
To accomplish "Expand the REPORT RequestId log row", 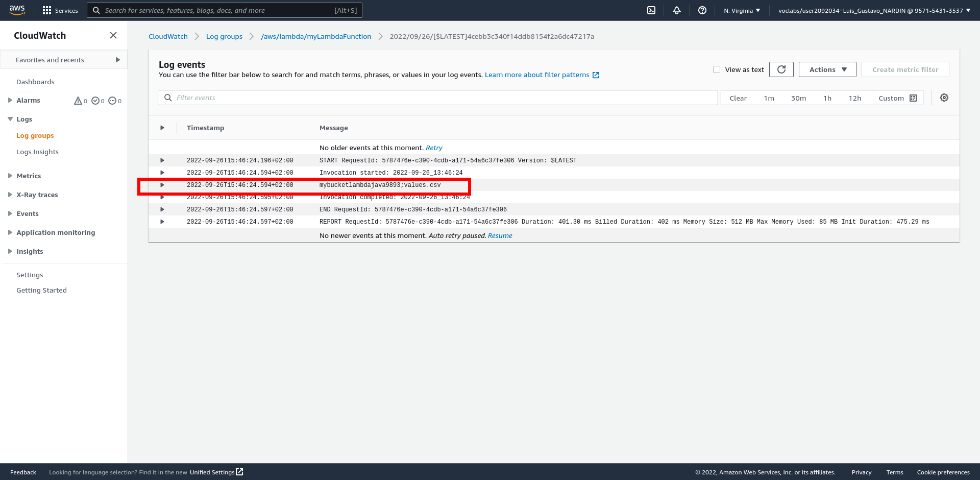I will [162, 222].
